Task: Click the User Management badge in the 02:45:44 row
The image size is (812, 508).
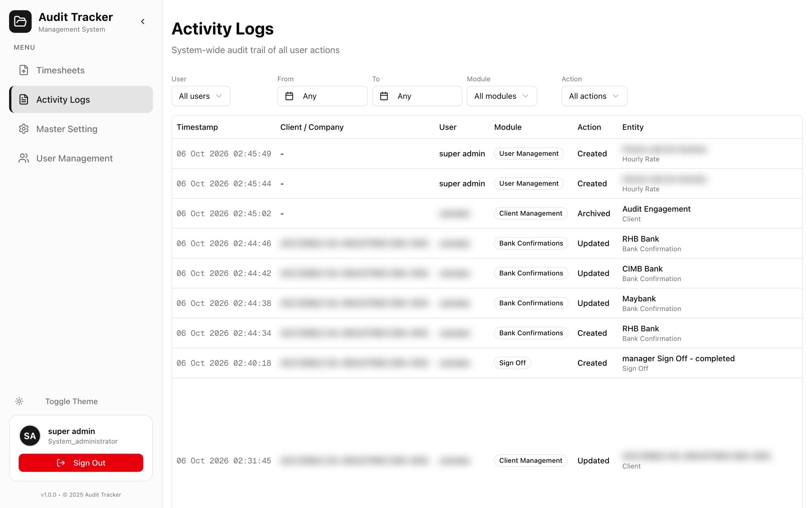Action: pyautogui.click(x=529, y=183)
